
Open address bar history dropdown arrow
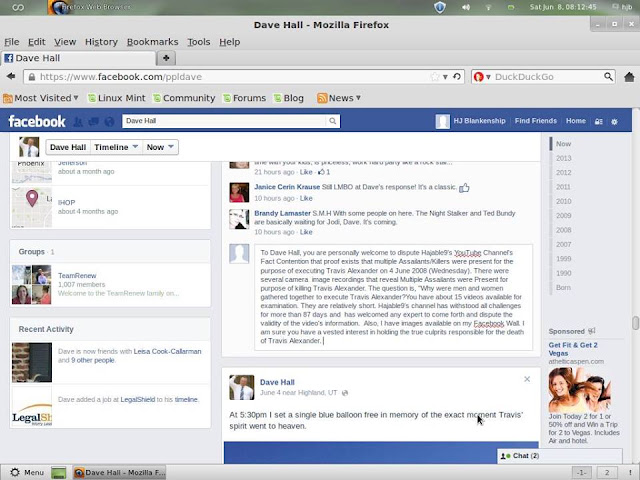pyautogui.click(x=445, y=77)
